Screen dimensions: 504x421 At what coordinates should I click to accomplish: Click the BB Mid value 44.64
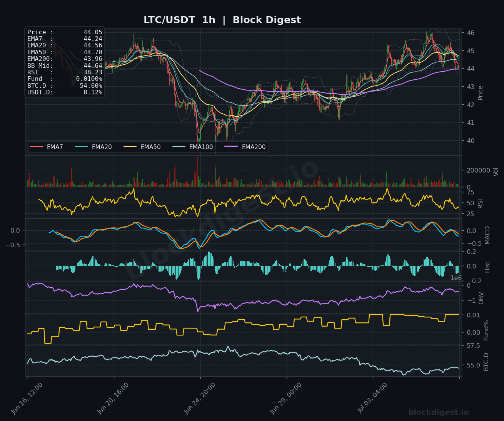(93, 65)
